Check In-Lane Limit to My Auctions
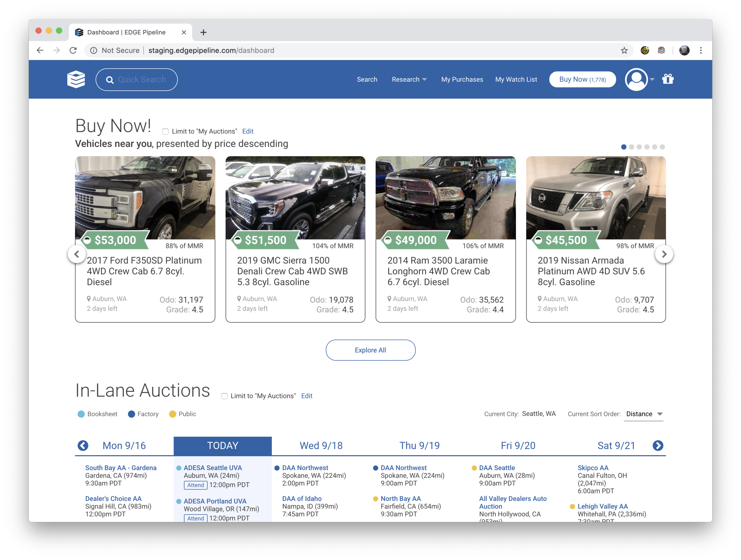The height and width of the screenshot is (560, 741). coord(224,396)
